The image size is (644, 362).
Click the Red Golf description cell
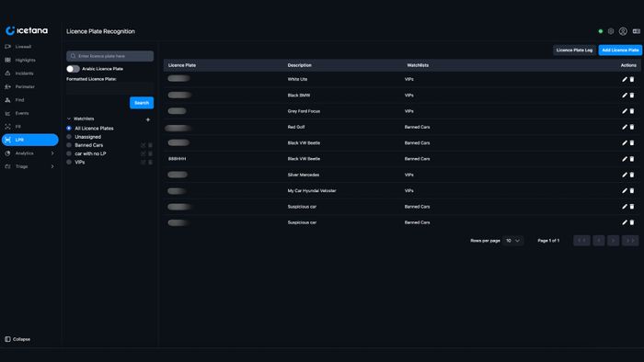pyautogui.click(x=296, y=127)
